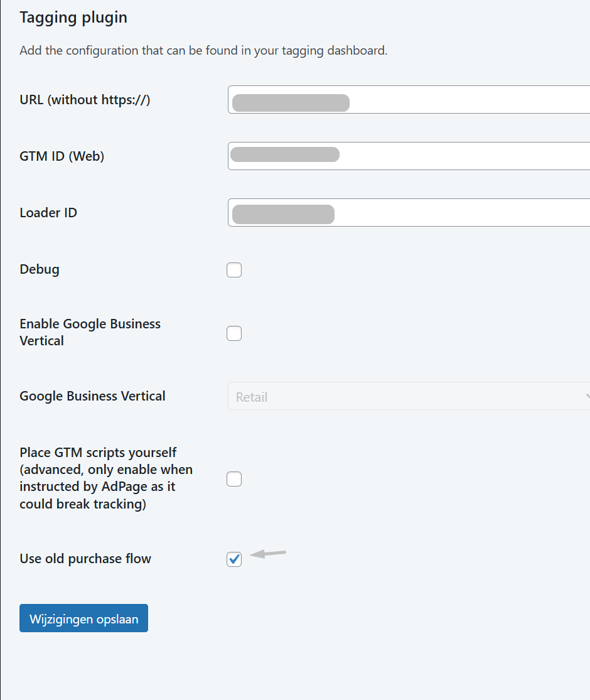Click the 'URL (without https://)' label text

click(85, 100)
